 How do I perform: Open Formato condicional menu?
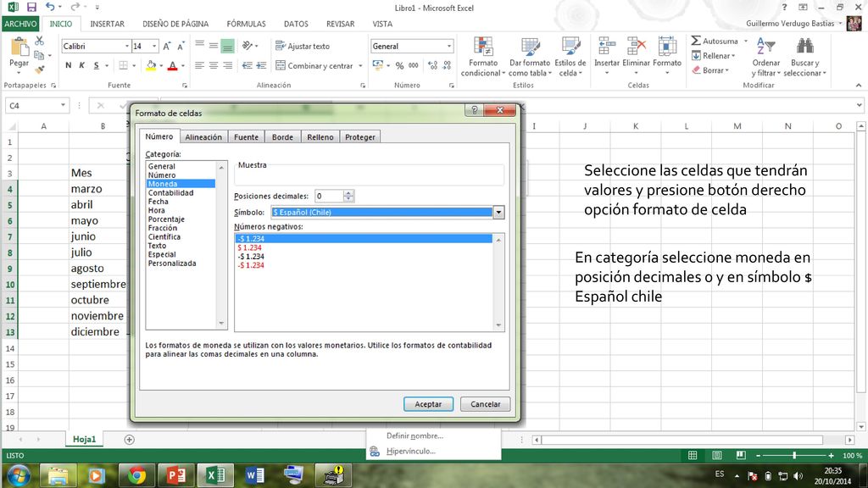[x=483, y=57]
